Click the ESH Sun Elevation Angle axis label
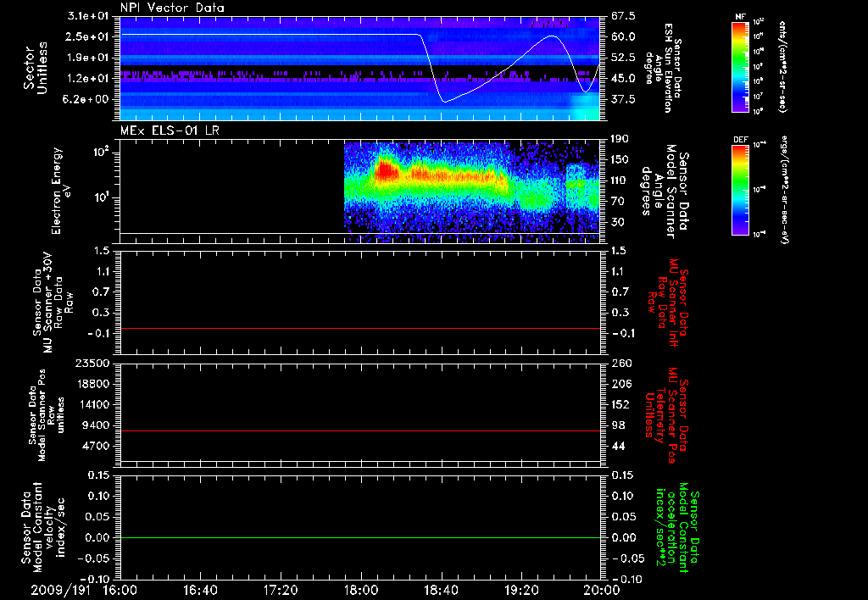 pos(663,68)
